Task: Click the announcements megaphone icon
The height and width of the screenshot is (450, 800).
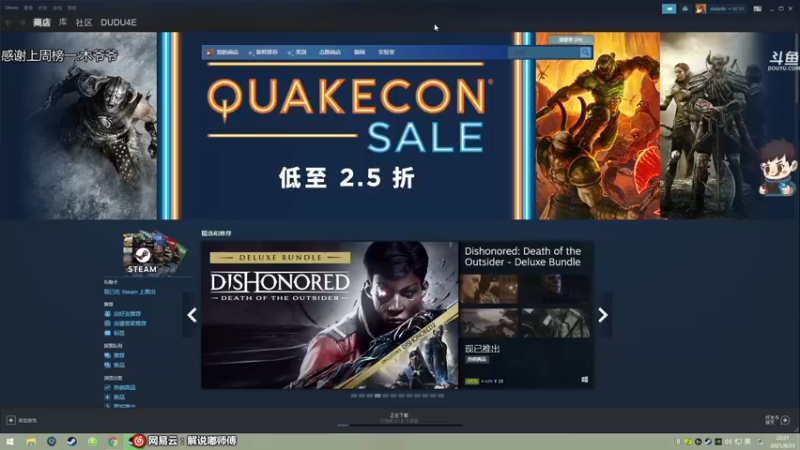Action: click(669, 9)
